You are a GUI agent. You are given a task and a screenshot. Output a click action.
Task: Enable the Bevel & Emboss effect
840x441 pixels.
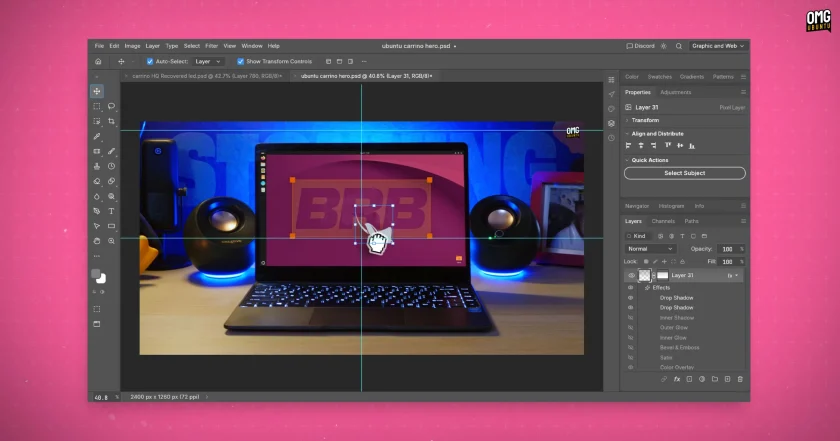pyautogui.click(x=631, y=348)
